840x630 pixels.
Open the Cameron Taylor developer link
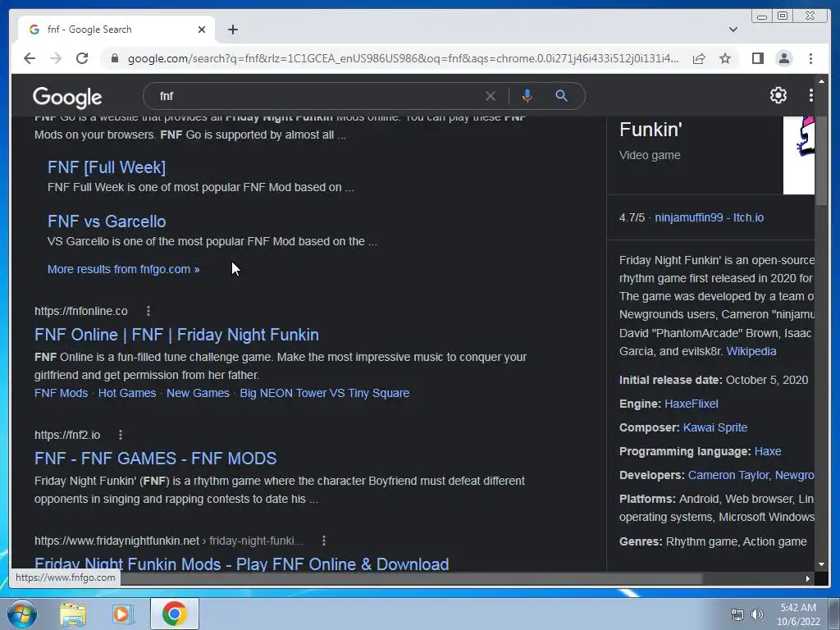728,475
